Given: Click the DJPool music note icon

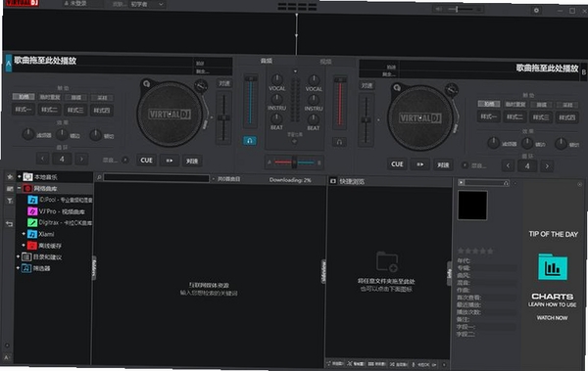Looking at the screenshot, I should 32,200.
